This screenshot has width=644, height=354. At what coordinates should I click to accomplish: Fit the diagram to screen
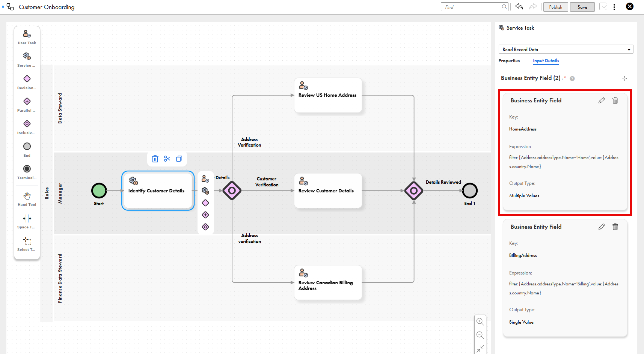coord(480,348)
